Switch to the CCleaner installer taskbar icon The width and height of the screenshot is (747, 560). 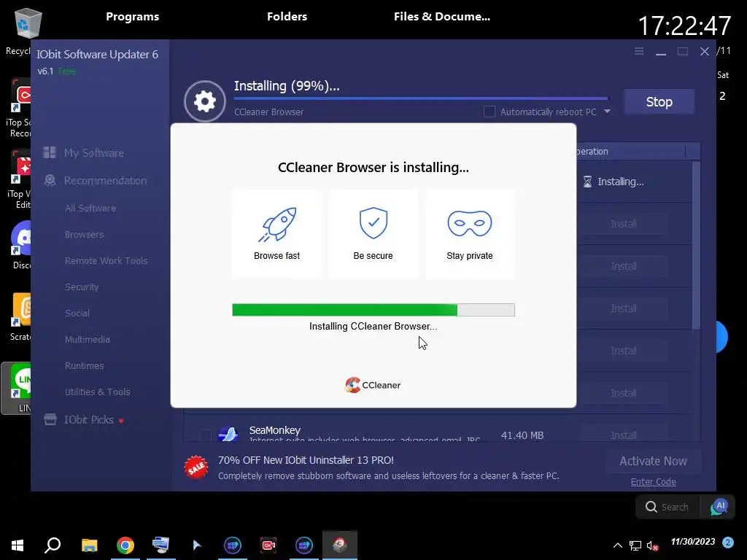[x=340, y=545]
